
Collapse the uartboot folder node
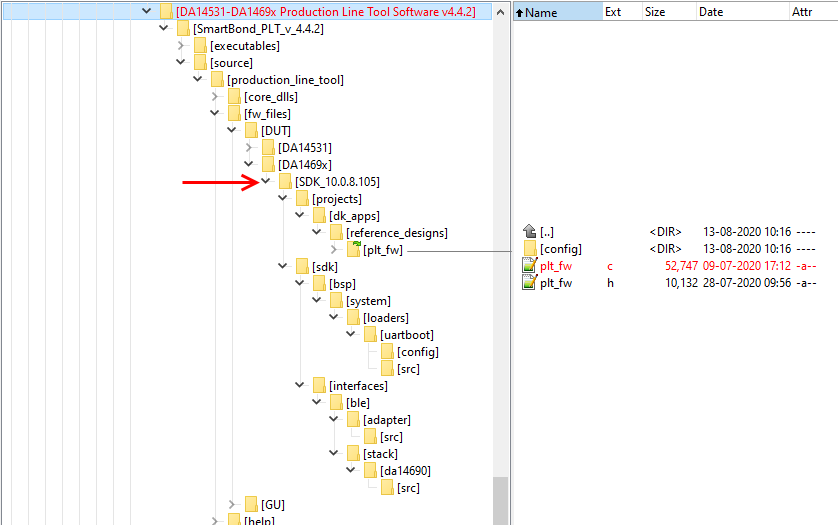point(352,334)
